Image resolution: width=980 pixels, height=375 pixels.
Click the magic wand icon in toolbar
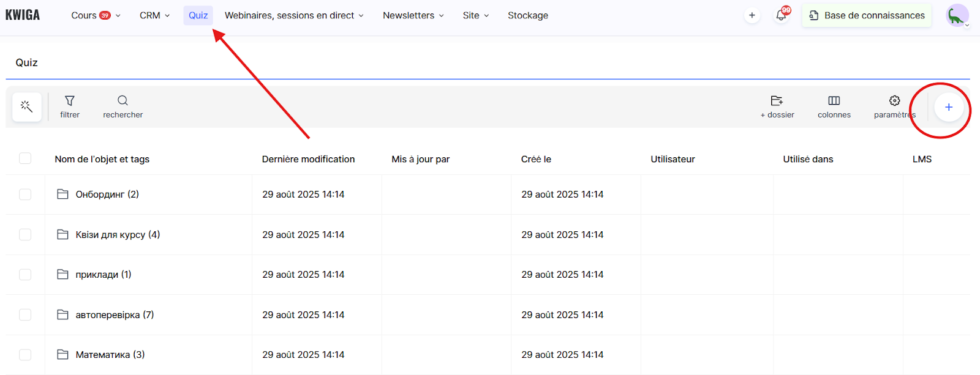pyautogui.click(x=26, y=107)
